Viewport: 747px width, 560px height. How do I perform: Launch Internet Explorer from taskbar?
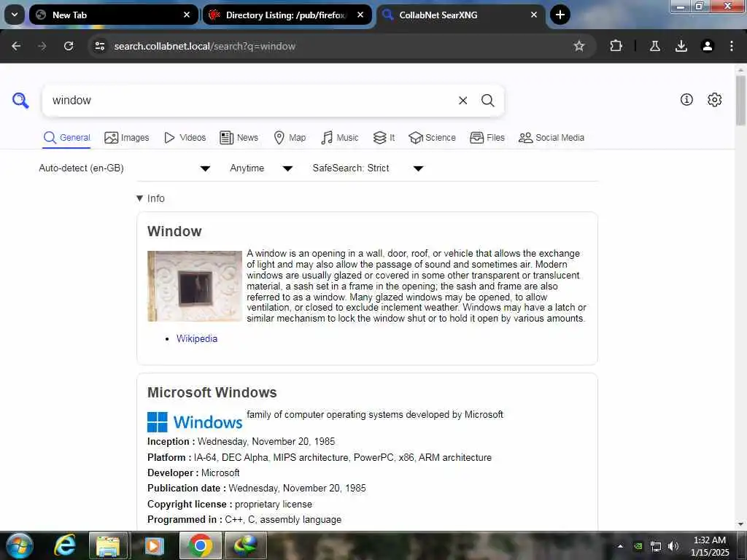click(65, 545)
